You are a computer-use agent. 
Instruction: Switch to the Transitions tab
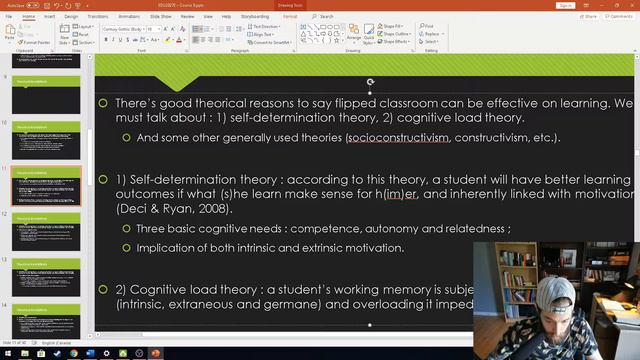click(x=98, y=17)
